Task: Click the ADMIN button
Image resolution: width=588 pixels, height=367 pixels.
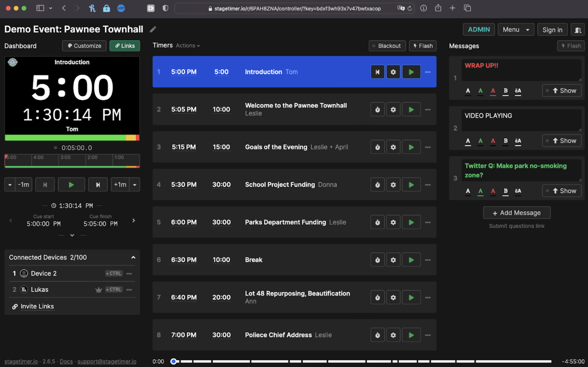Action: pos(479,30)
